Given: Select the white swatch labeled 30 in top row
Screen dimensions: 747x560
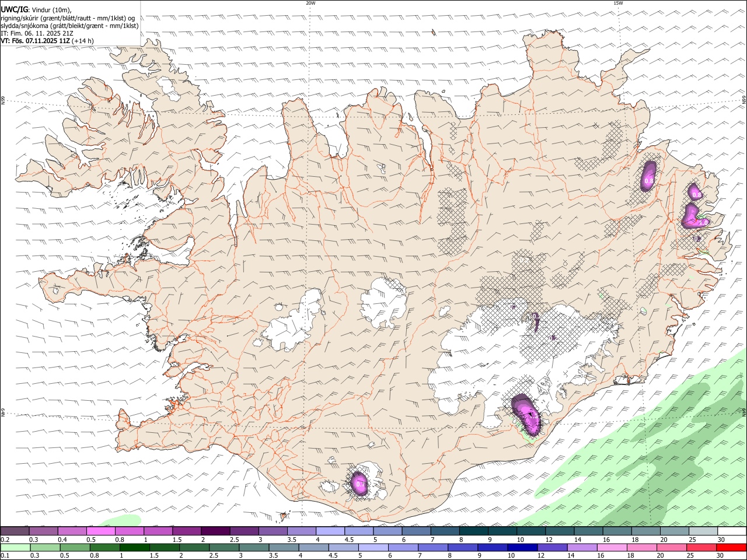Looking at the screenshot, I should (732, 531).
